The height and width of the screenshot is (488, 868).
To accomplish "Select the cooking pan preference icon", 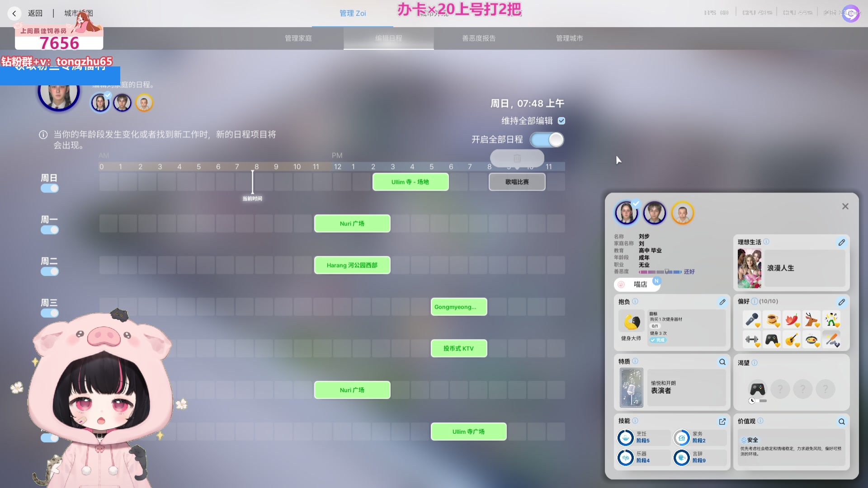I will pyautogui.click(x=812, y=339).
